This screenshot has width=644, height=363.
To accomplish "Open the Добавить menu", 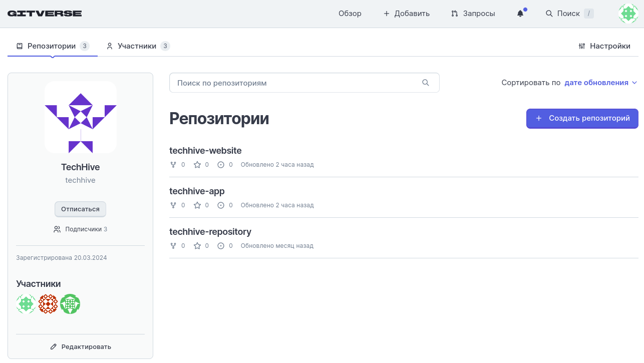I will [x=406, y=14].
